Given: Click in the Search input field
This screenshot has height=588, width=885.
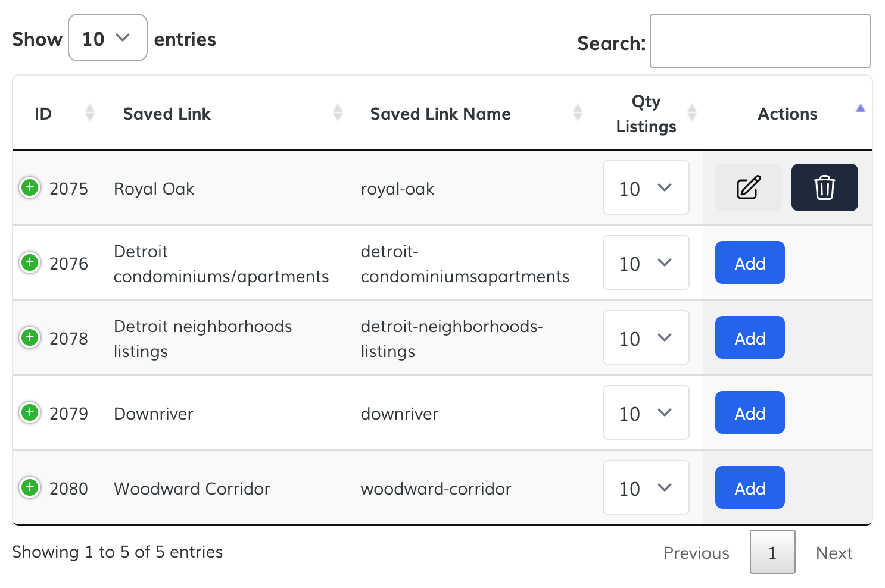Looking at the screenshot, I should [759, 42].
